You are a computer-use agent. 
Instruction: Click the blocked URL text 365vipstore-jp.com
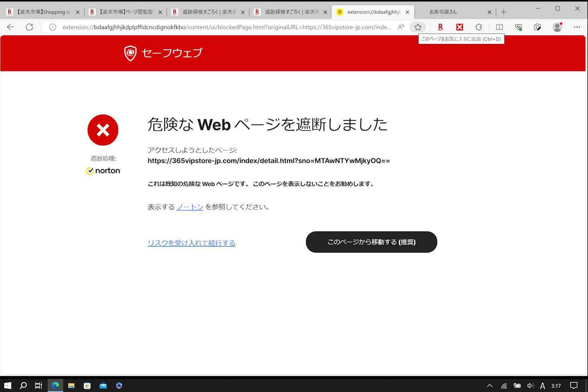[x=269, y=161]
